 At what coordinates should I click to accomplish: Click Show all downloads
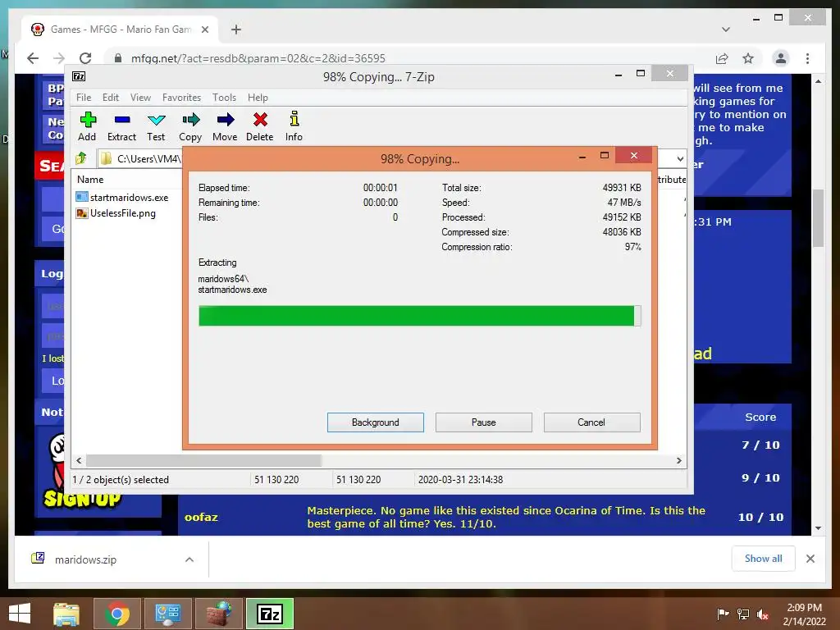tap(764, 559)
